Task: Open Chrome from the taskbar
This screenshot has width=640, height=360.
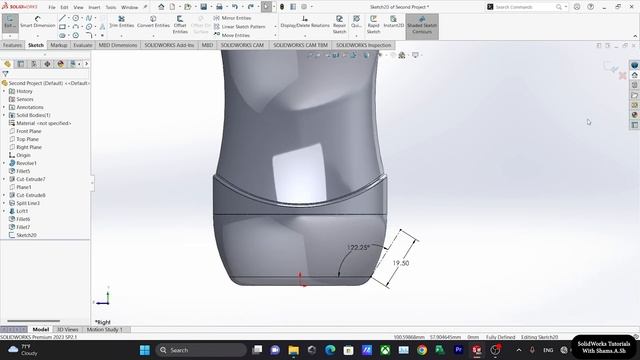Action: [x=422, y=350]
